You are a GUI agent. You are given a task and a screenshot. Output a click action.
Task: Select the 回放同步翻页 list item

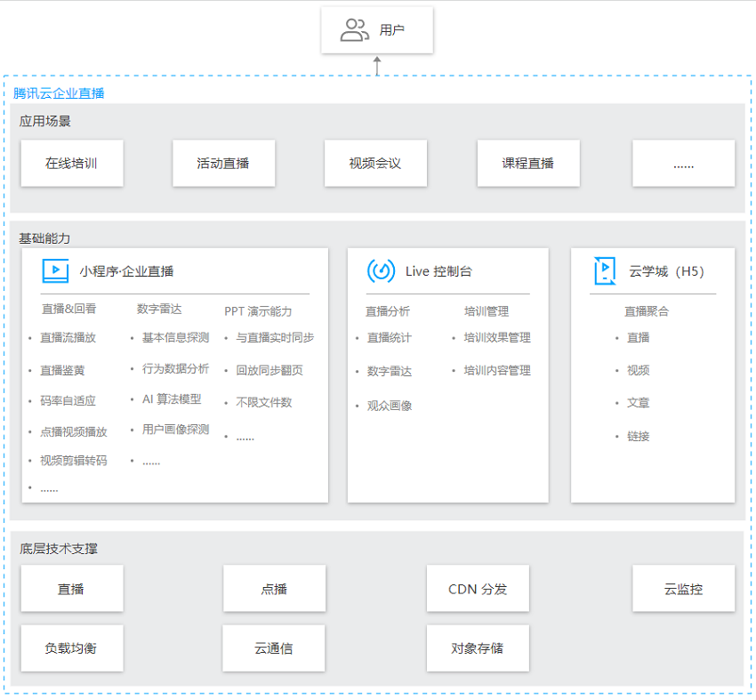[x=269, y=370]
